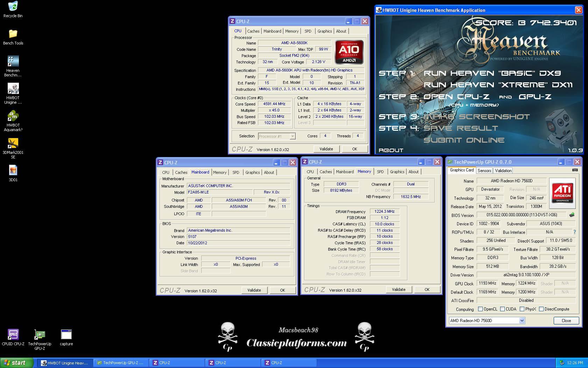Select the HWBOT Unigine desktop shortcut
Screen dimensions: 588x368
pos(13,94)
